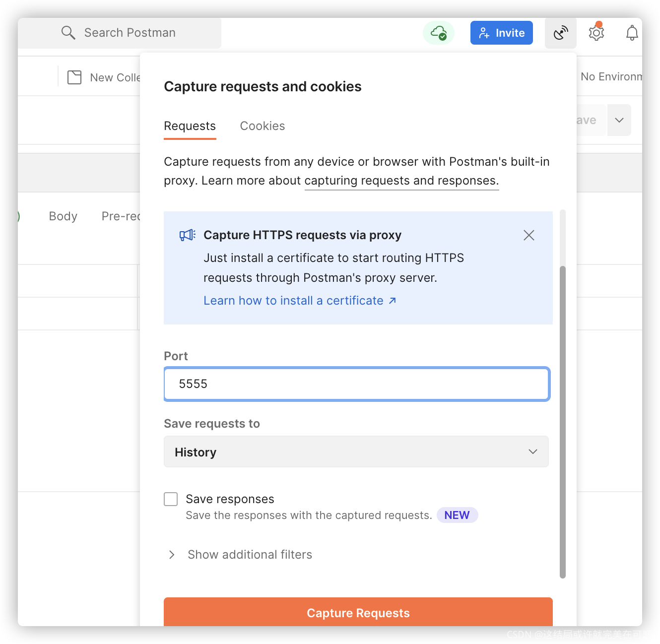This screenshot has width=660, height=644.
Task: Select the Pre-request tab
Action: click(x=121, y=216)
